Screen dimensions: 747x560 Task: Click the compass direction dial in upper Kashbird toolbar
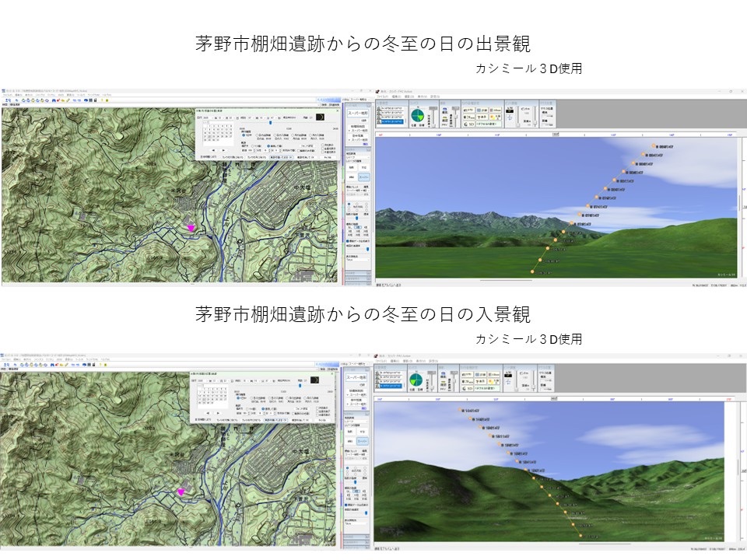416,115
